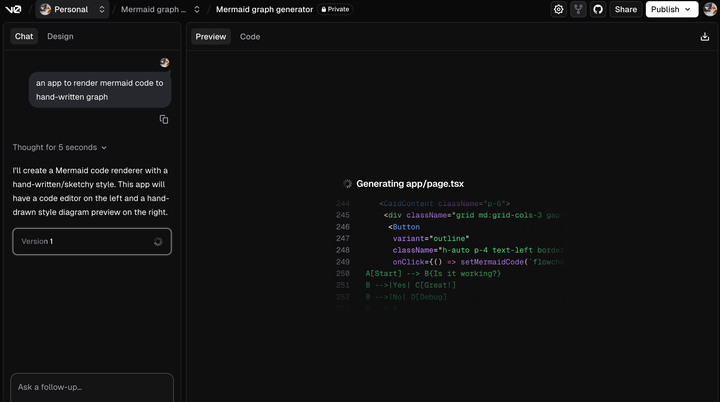Click the Share button
The height and width of the screenshot is (402, 720).
(x=625, y=9)
